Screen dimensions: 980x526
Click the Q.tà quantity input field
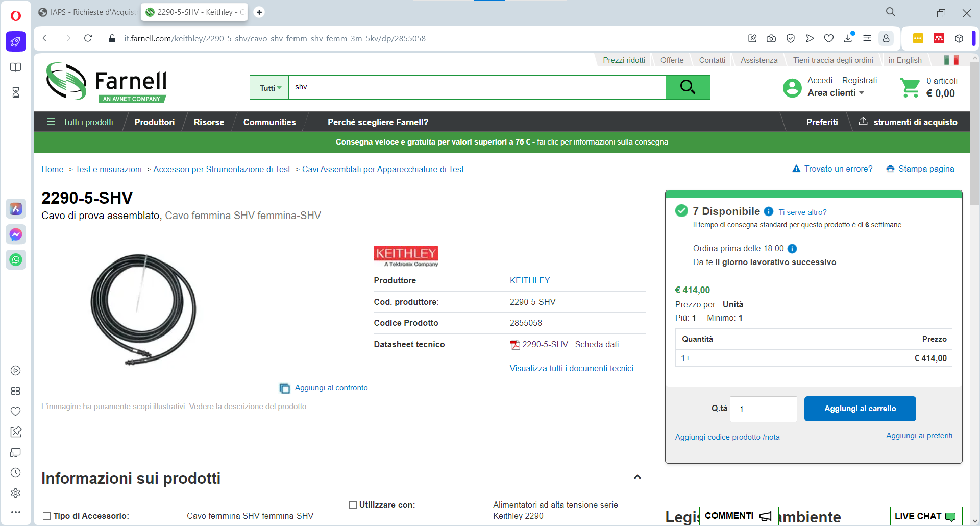click(763, 409)
